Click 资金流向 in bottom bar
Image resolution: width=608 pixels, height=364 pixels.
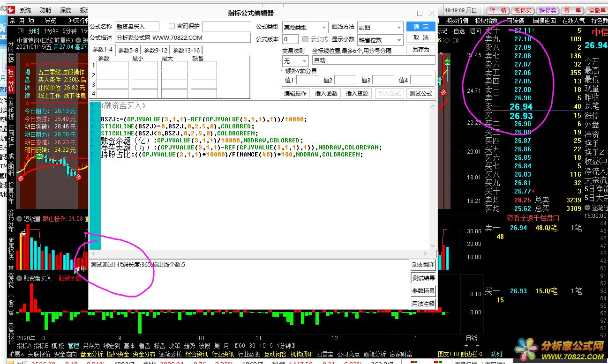[x=66, y=354]
